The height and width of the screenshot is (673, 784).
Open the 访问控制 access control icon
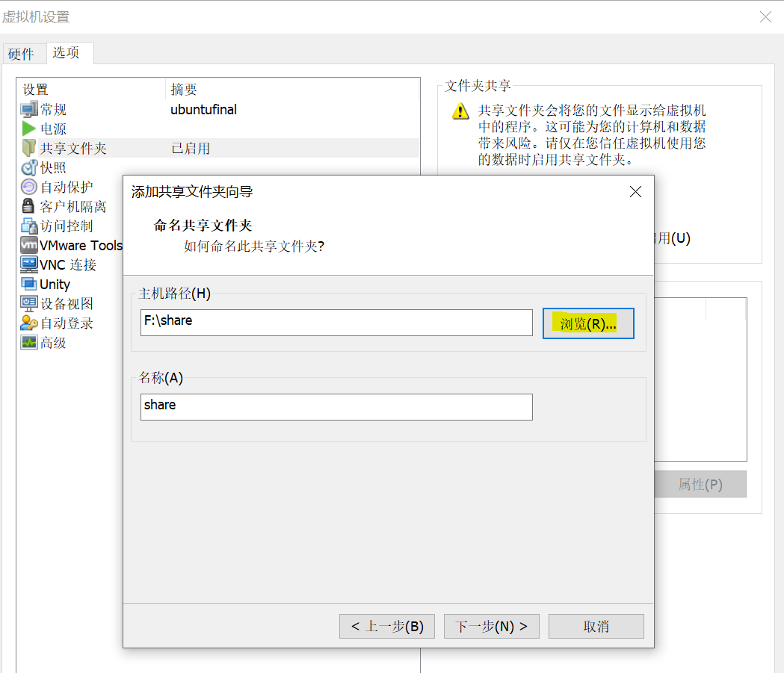(30, 226)
